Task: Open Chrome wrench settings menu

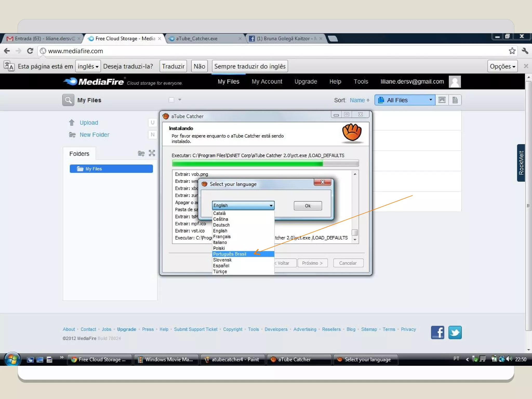Action: (525, 51)
